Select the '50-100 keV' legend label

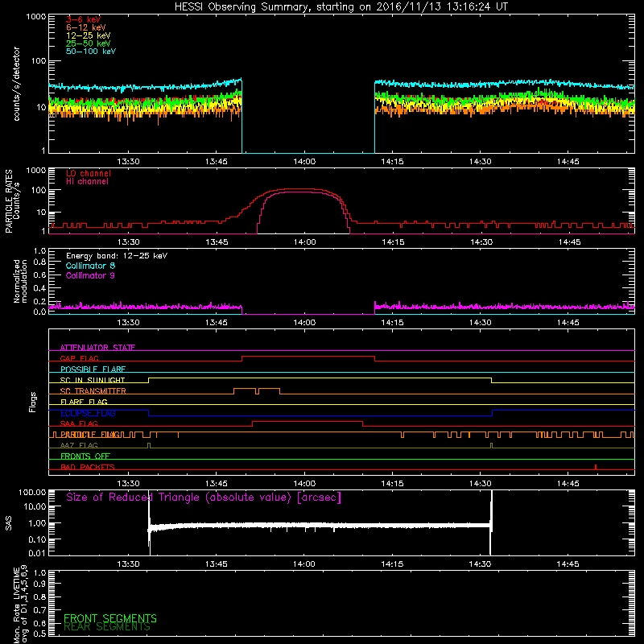point(91,52)
